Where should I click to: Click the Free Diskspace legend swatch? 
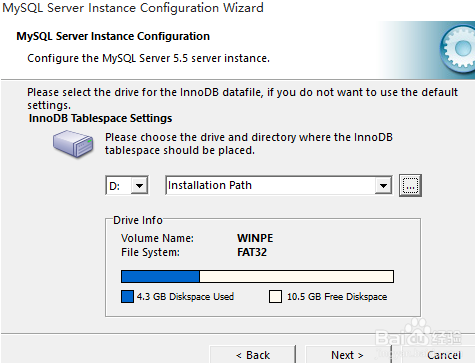275,296
